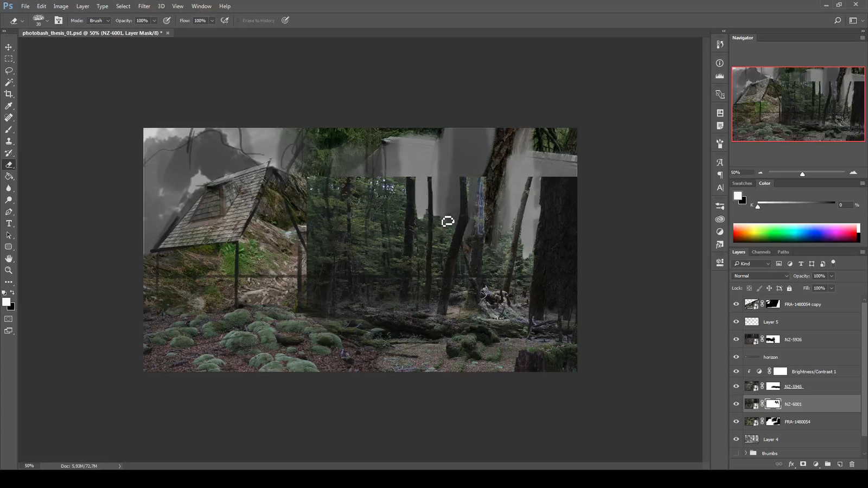868x488 pixels.
Task: Select the Clone Stamp tool
Action: [9, 142]
